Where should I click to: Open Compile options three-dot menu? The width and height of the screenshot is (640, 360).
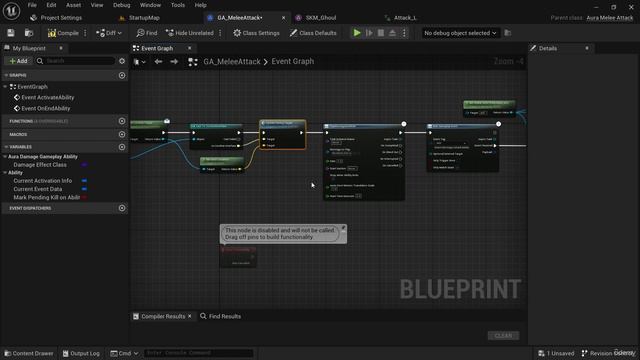point(85,33)
